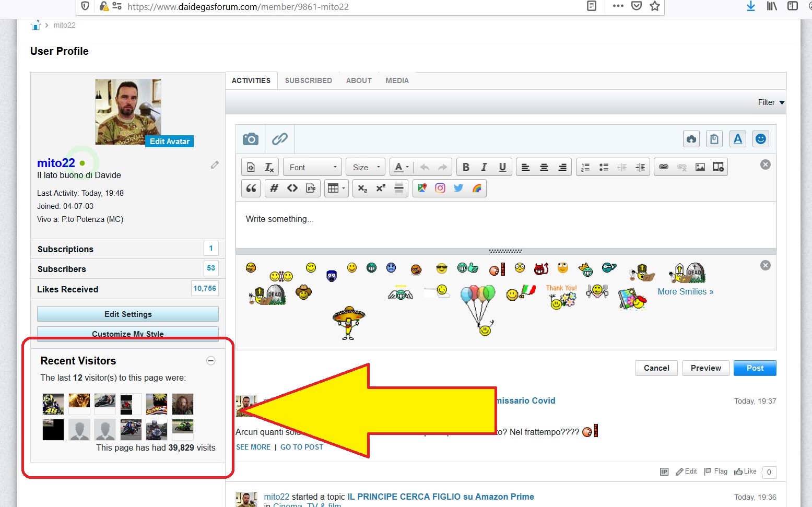The image size is (812, 507).
Task: Insert an Instagram embed from toolbar
Action: (x=440, y=188)
